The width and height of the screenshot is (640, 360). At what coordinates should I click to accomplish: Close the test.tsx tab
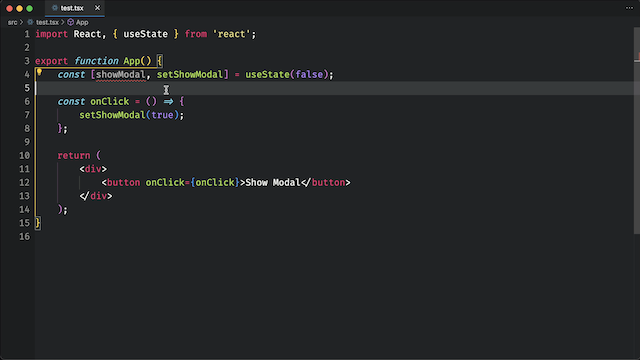pos(97,8)
